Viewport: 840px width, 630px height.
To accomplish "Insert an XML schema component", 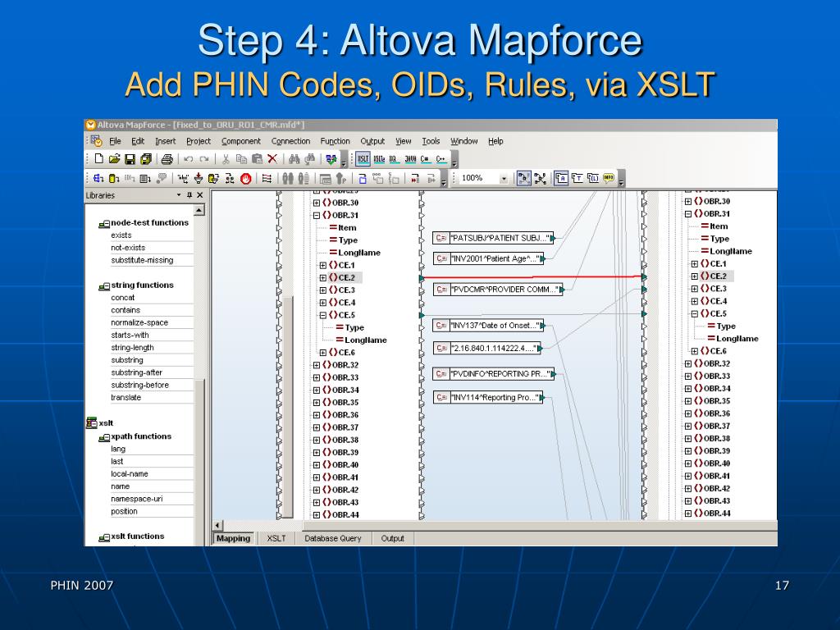I will click(98, 178).
